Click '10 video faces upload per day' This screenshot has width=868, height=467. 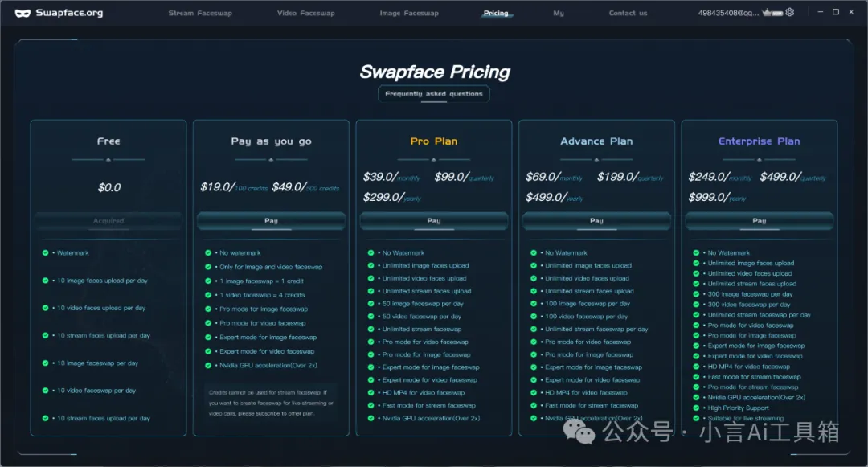[101, 308]
